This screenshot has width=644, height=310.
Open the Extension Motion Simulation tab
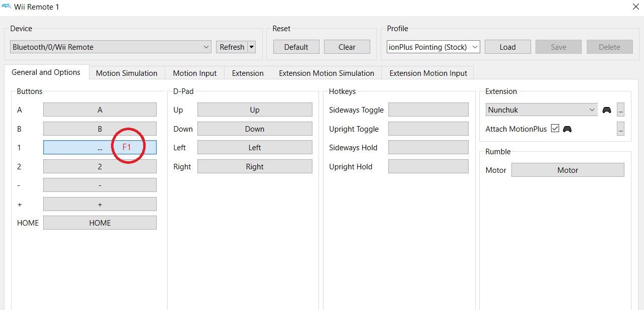[327, 73]
